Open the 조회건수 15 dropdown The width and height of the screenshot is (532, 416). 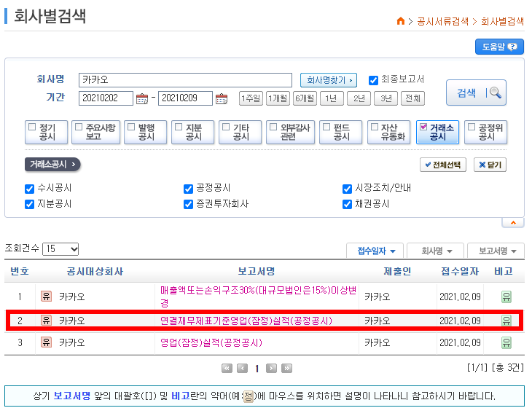(x=60, y=249)
